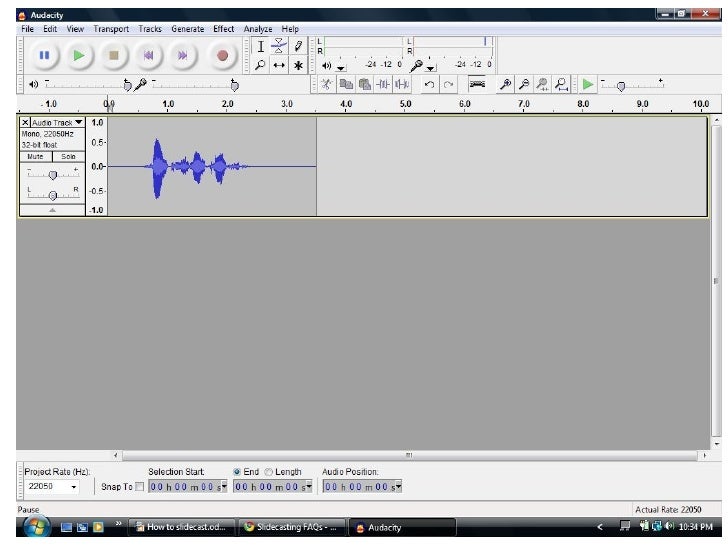The width and height of the screenshot is (728, 546).
Task: Click the Solo track button
Action: click(x=68, y=157)
